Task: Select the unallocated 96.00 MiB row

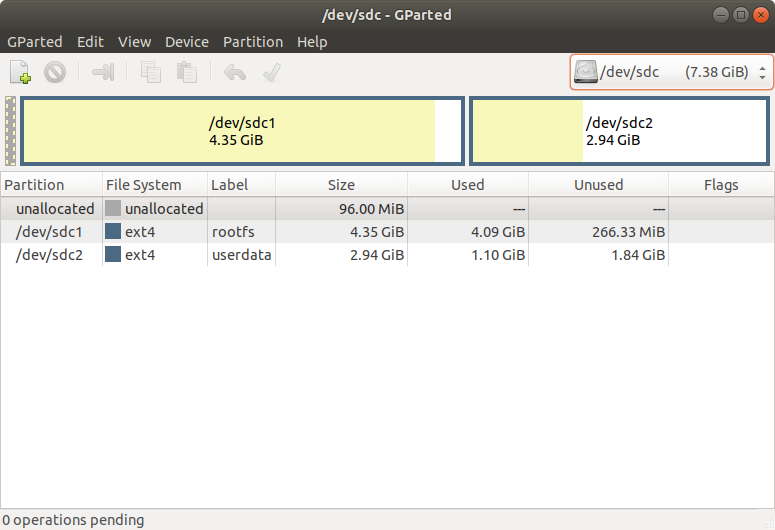Action: coord(300,209)
